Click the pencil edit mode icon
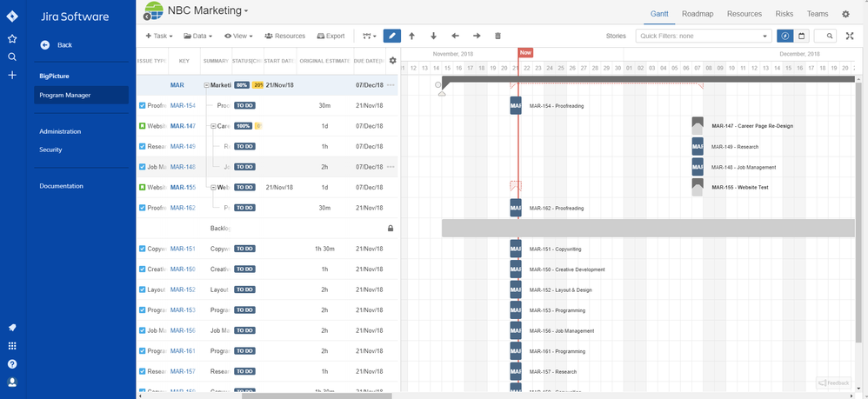The height and width of the screenshot is (399, 868). pyautogui.click(x=392, y=36)
